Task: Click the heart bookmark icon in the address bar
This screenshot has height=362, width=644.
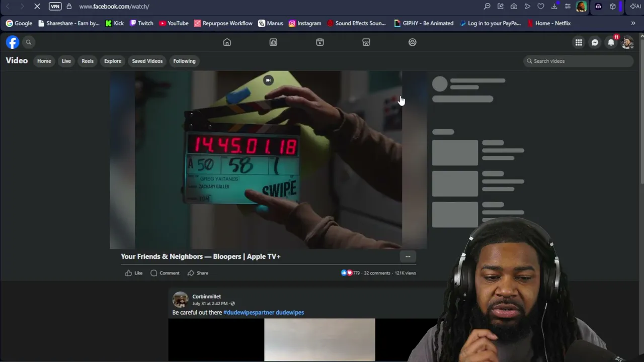Action: coord(541,7)
